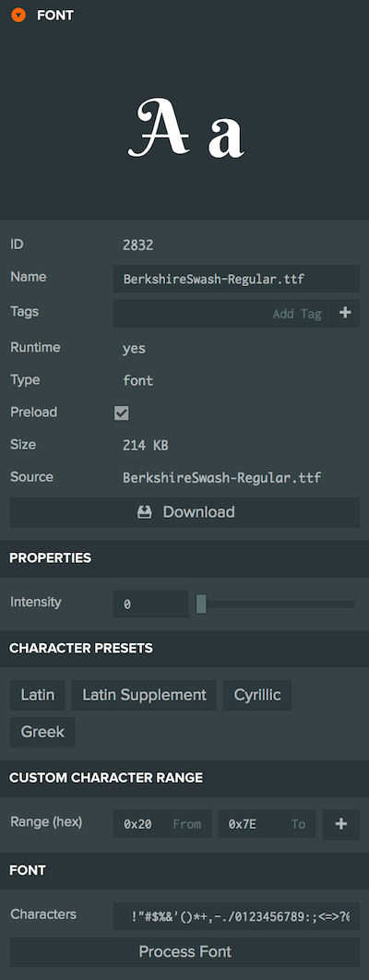Collapse the FONT panel with orange arrow
This screenshot has width=369, height=980.
(x=18, y=15)
